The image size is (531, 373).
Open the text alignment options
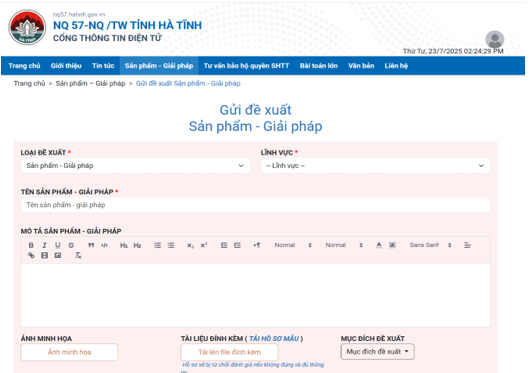point(467,245)
